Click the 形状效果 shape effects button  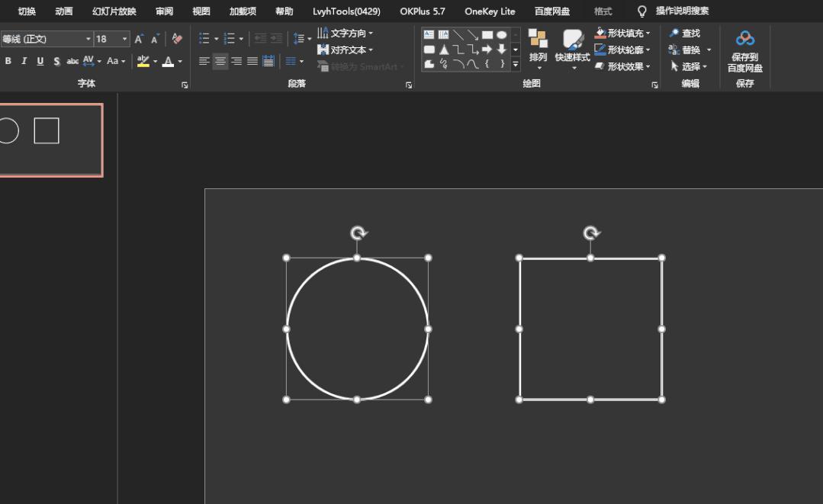[x=622, y=66]
